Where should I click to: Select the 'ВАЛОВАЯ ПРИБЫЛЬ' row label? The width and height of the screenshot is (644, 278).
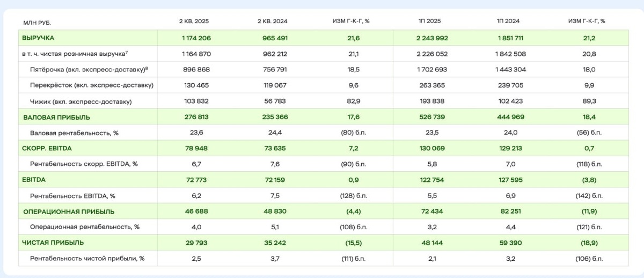tap(56, 117)
